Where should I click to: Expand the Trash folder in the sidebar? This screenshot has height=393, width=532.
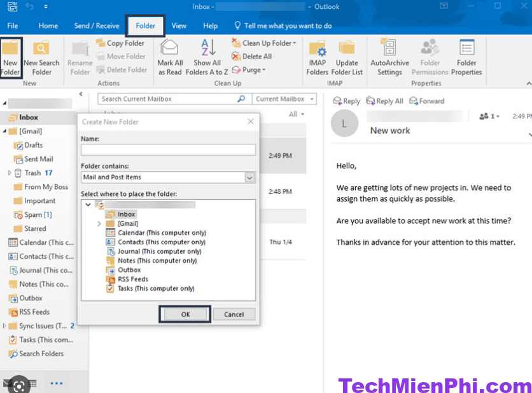pos(10,172)
